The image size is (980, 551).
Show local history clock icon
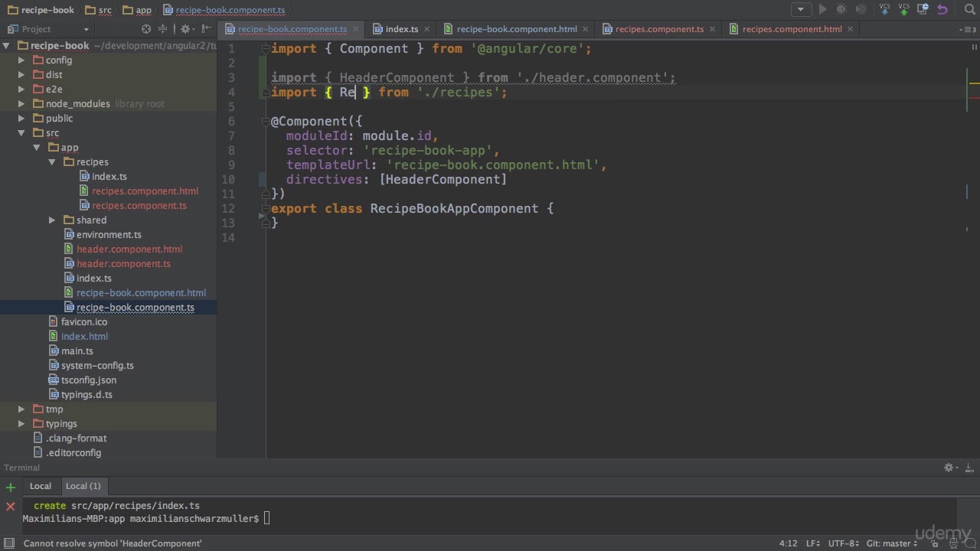coord(924,10)
